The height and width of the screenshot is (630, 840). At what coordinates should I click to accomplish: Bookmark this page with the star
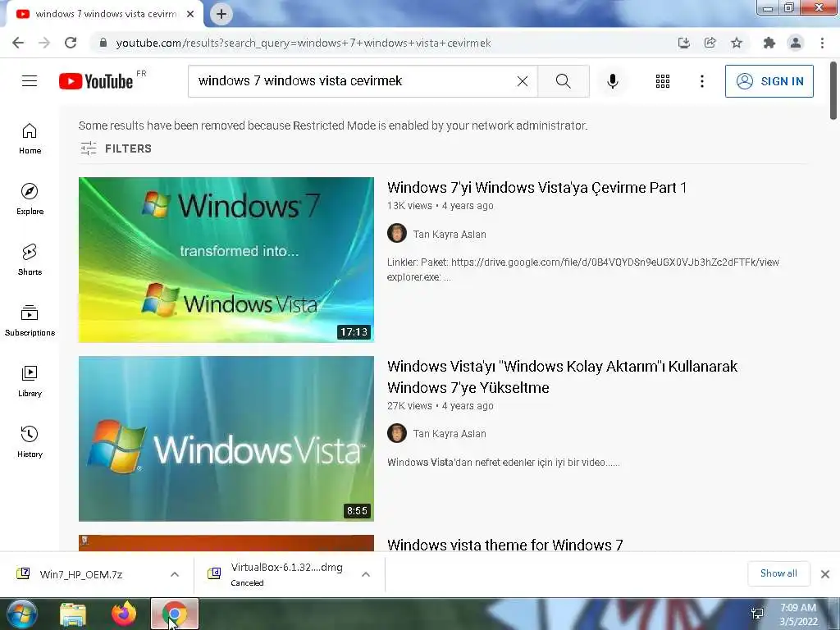pos(737,43)
